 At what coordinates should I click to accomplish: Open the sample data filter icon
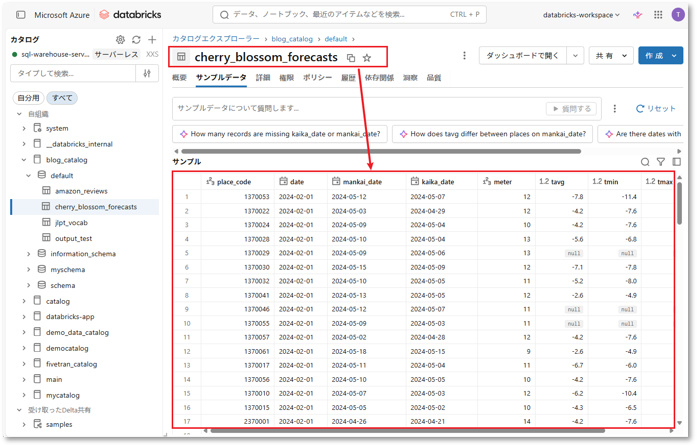point(661,162)
